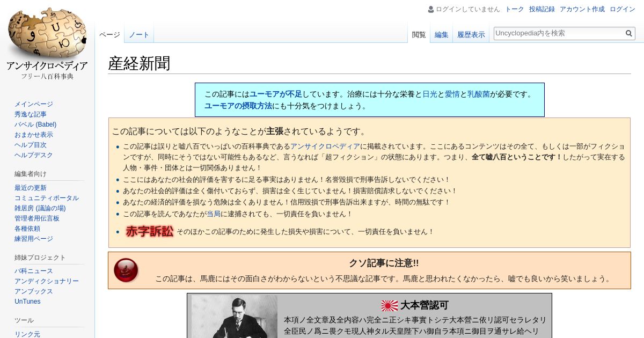
Task: Open 練習用ページ sidebar link
Action: click(34, 239)
